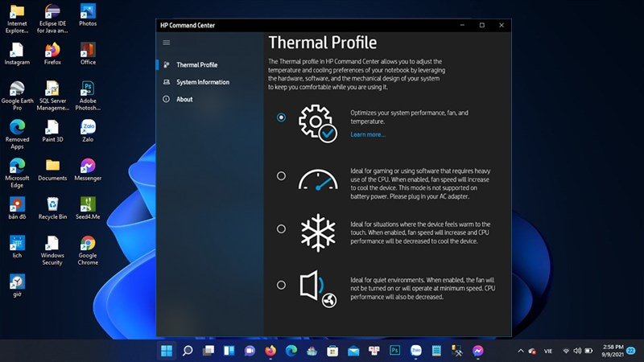The height and width of the screenshot is (362, 644).
Task: Open the battery status in system tray
Action: click(588, 351)
